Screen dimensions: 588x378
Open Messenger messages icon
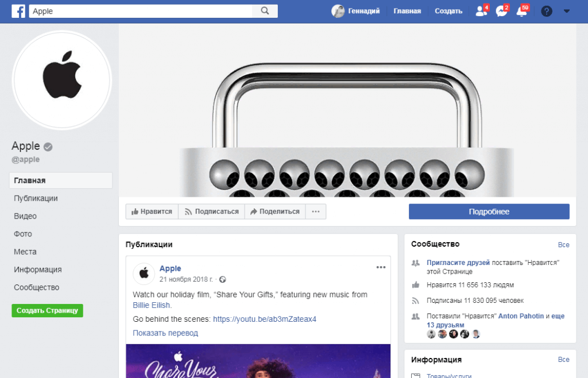(501, 11)
